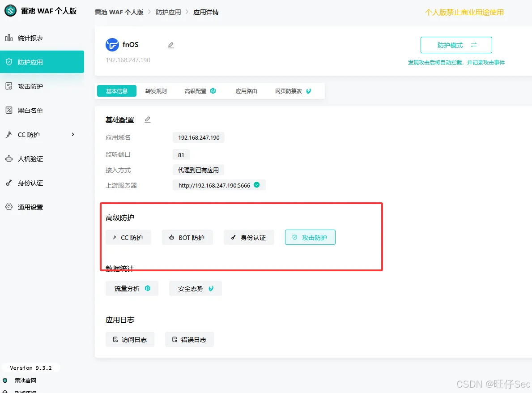The image size is (532, 393).
Task: Open 身份认证 in the sidebar
Action: coord(42,183)
